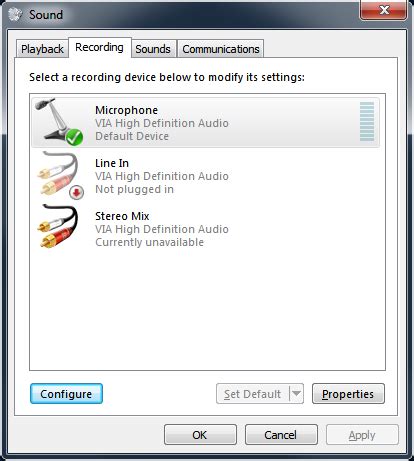Click the Stereo Mix cable icon
This screenshot has height=461, width=414.
click(58, 226)
